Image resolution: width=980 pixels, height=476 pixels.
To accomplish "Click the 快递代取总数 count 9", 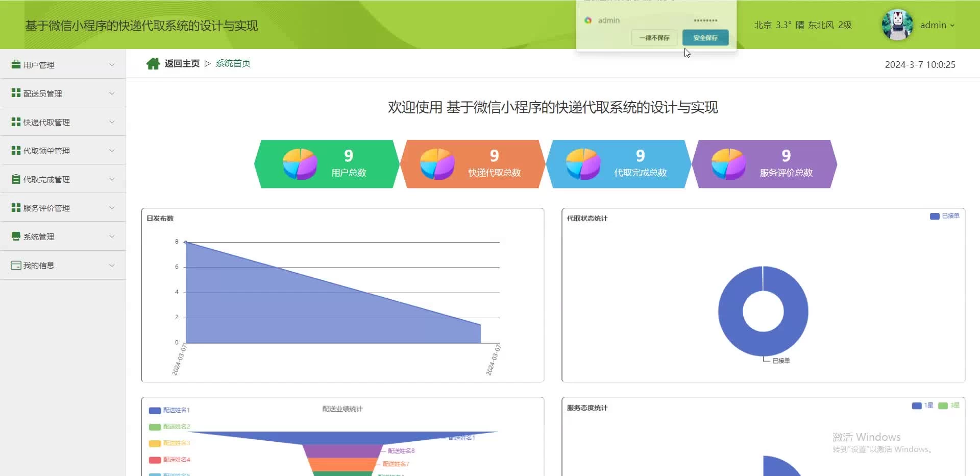I will point(494,155).
